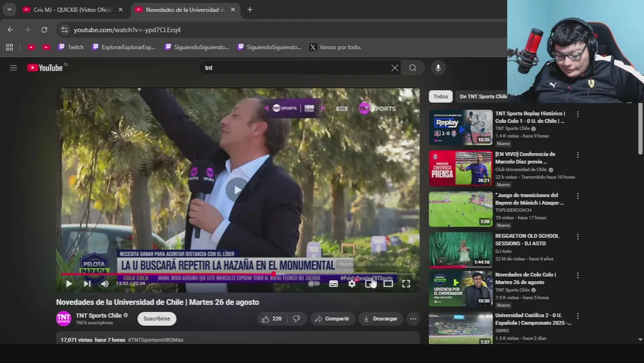Open TNT Sports Chile channel avatar
Viewport: 644px width, 363px height.
pos(63,319)
